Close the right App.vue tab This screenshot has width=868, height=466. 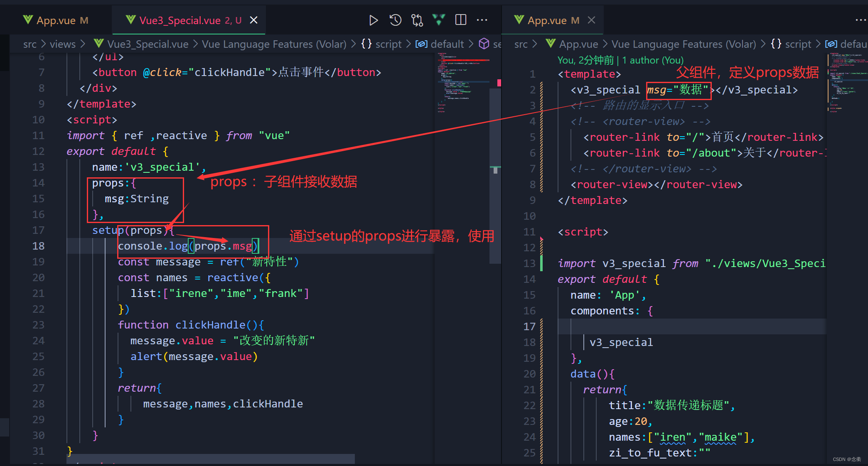click(x=592, y=20)
